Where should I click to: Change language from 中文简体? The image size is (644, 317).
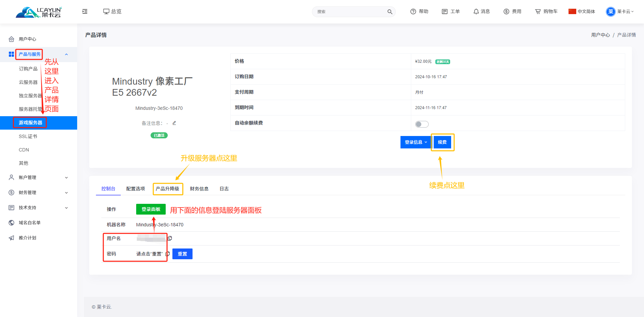tap(582, 11)
